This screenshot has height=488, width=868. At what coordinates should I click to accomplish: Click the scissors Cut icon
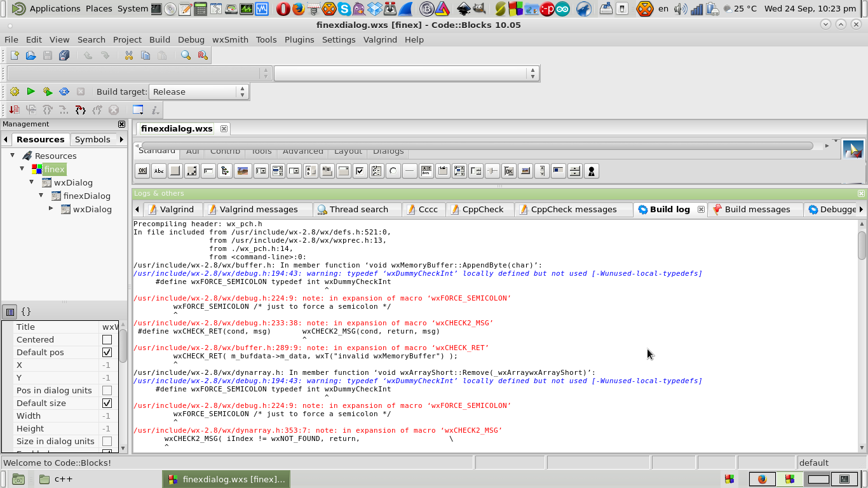tap(128, 55)
